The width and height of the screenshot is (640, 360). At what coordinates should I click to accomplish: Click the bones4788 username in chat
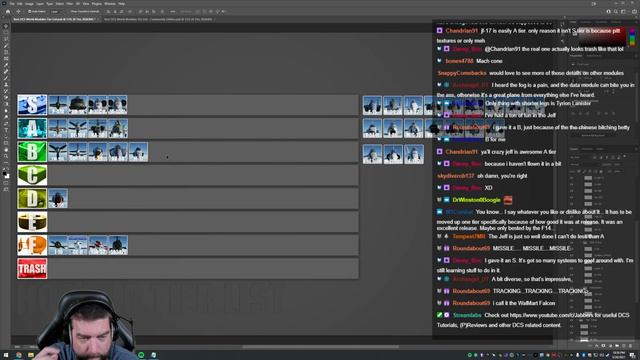pyautogui.click(x=459, y=61)
